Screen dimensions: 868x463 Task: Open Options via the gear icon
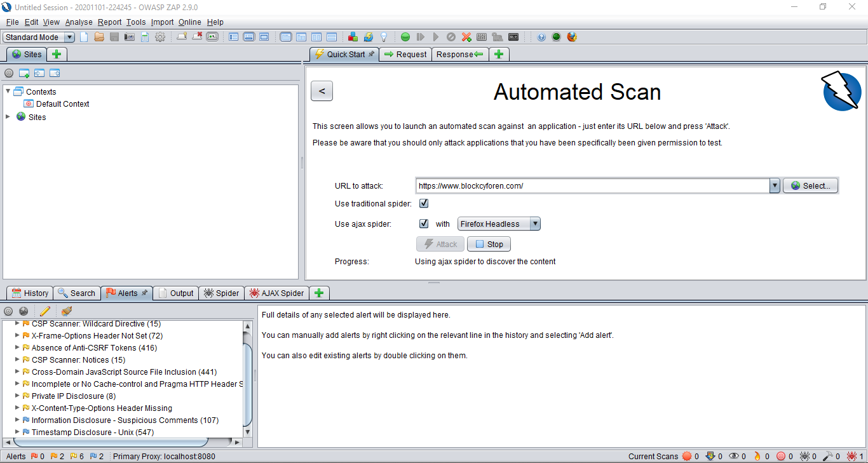[160, 37]
